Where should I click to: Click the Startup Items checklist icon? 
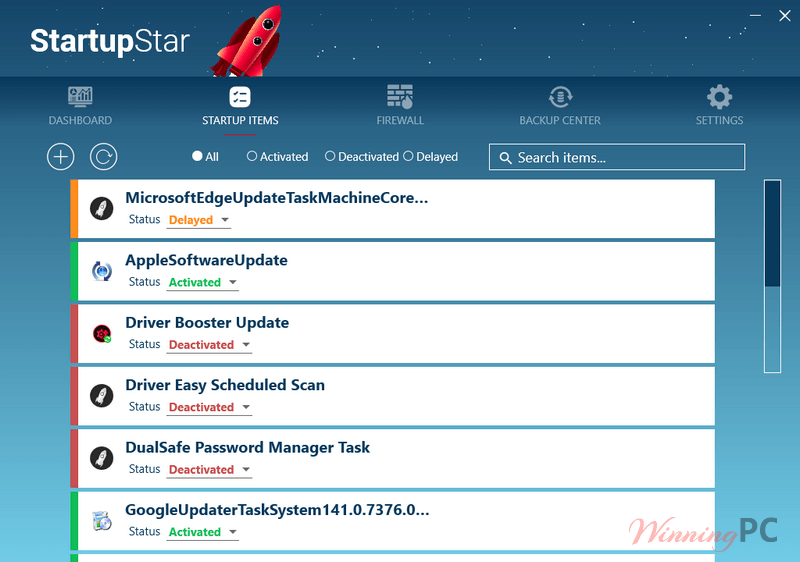click(x=240, y=96)
